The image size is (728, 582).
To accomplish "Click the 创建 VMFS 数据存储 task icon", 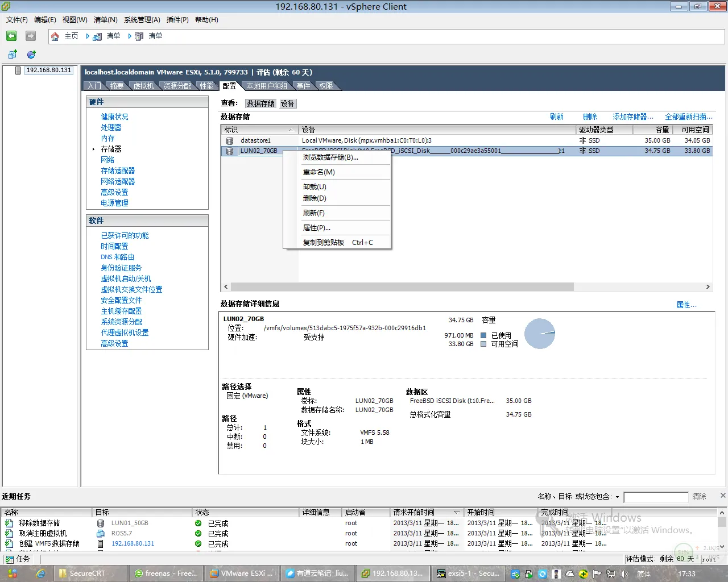I will pos(9,543).
